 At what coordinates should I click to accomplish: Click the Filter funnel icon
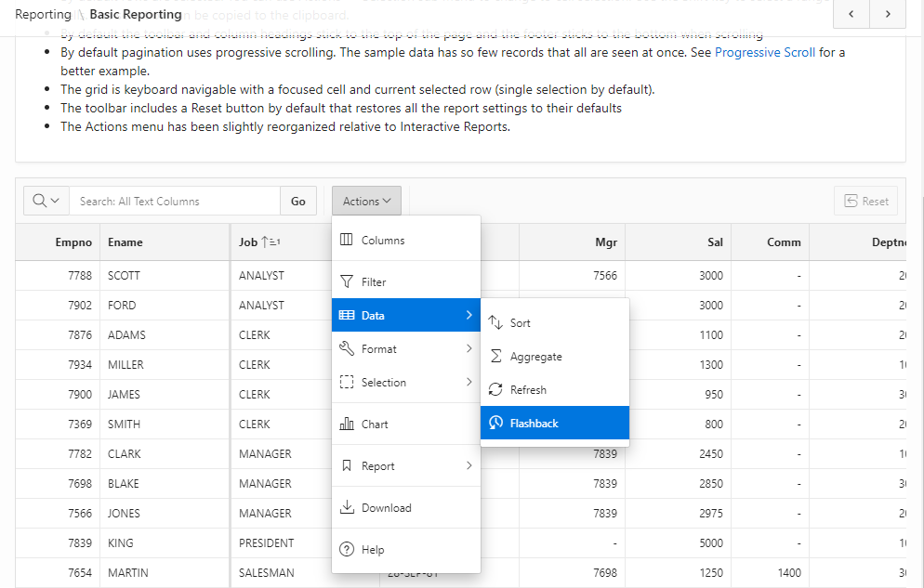[x=347, y=281]
